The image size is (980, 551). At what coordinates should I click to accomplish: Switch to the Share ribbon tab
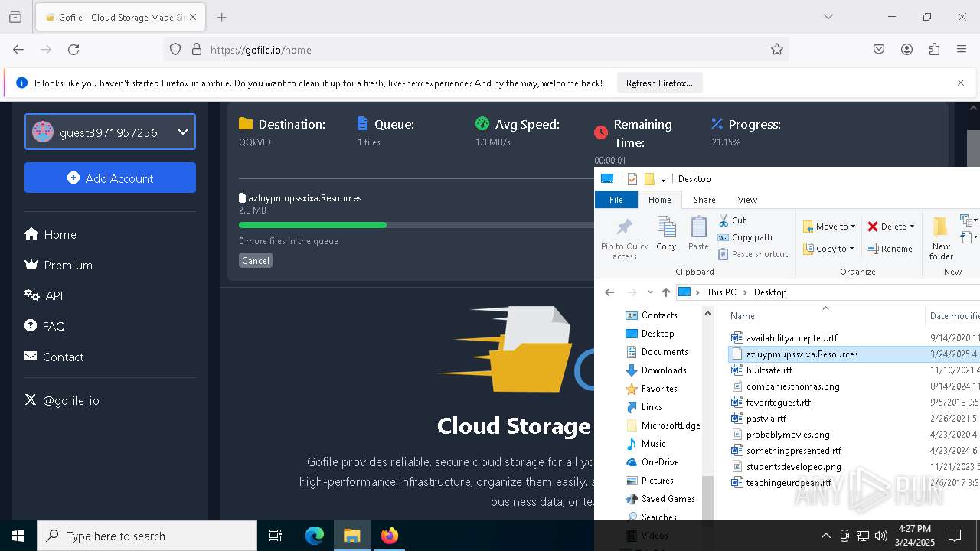pos(704,200)
